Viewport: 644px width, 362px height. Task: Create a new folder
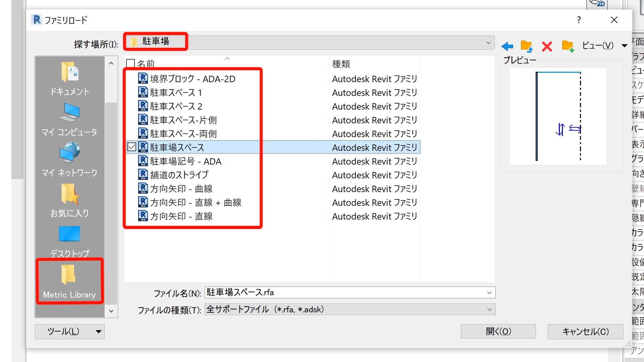click(x=568, y=46)
